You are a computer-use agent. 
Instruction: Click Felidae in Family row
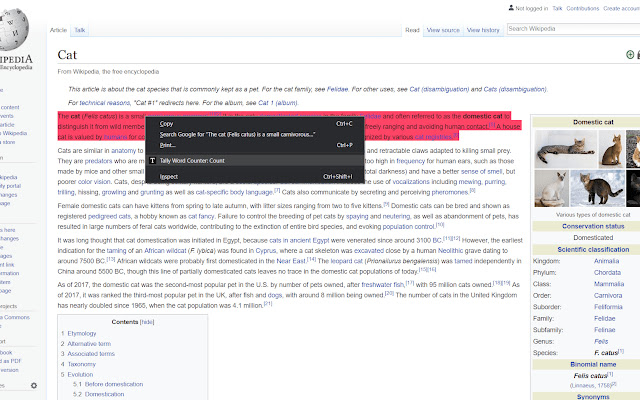(604, 318)
